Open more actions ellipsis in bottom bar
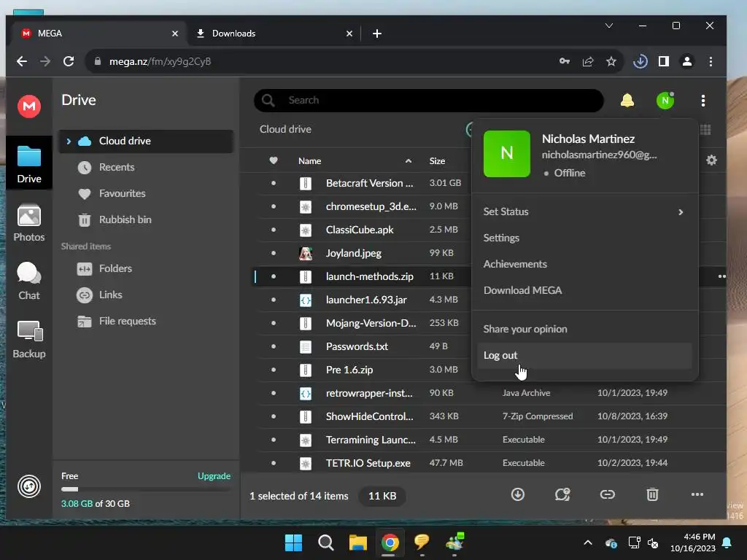Screen dimensions: 747x560 697,494
